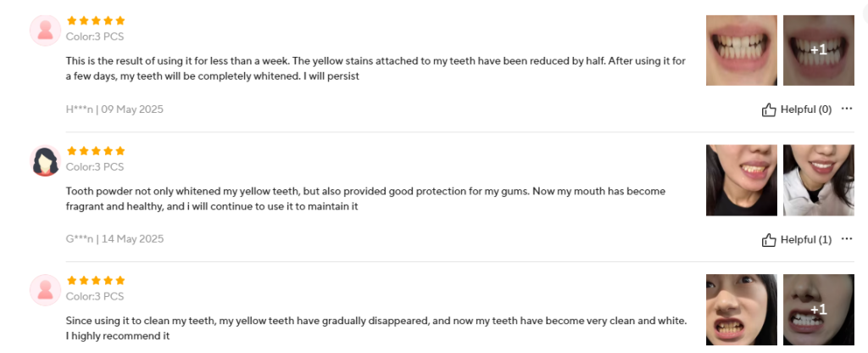The height and width of the screenshot is (353, 868).
Task: View +1 more photos on first review
Action: tap(818, 50)
